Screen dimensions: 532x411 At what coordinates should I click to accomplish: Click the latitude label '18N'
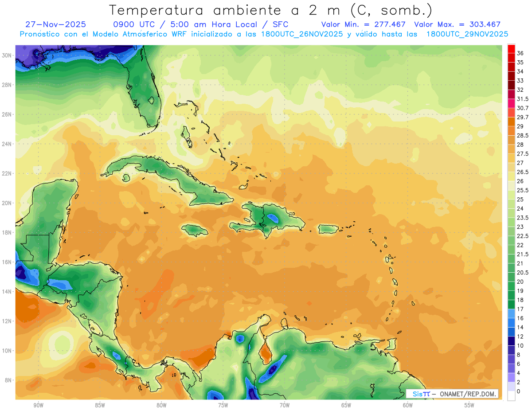pos(7,232)
